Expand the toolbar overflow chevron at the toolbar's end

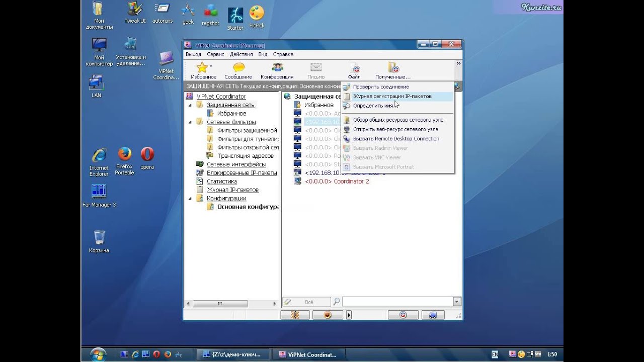tap(458, 64)
